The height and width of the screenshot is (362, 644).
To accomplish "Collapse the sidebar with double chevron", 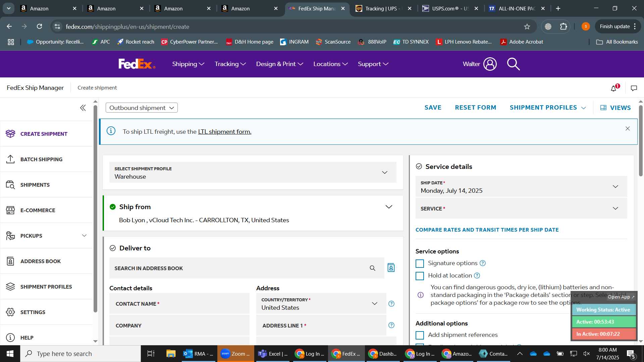I will tap(83, 108).
